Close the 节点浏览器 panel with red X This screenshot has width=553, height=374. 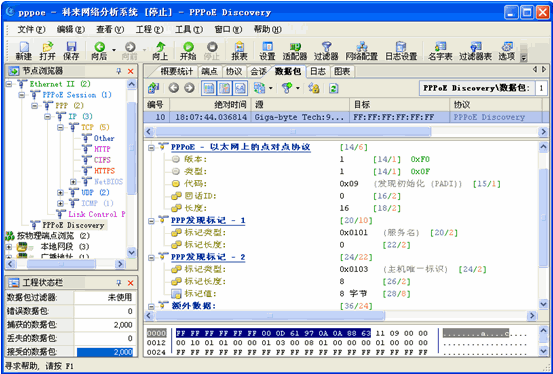tap(130, 71)
